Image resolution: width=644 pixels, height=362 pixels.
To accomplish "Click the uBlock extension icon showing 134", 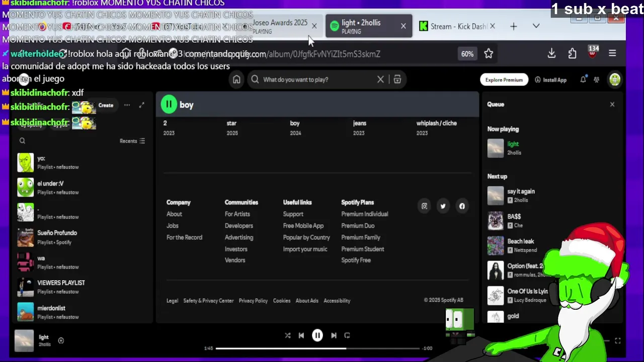I will (593, 52).
